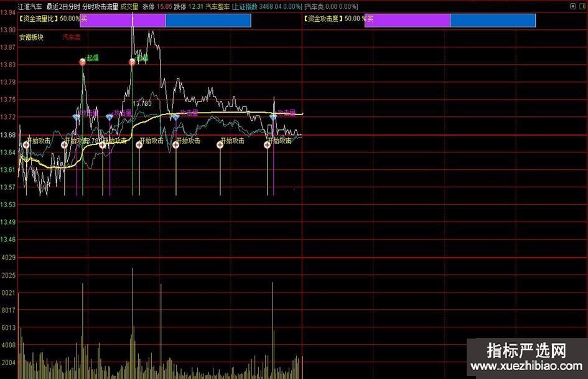
Task: Click the red 汽车类 category tag on chart
Action: [x=72, y=37]
